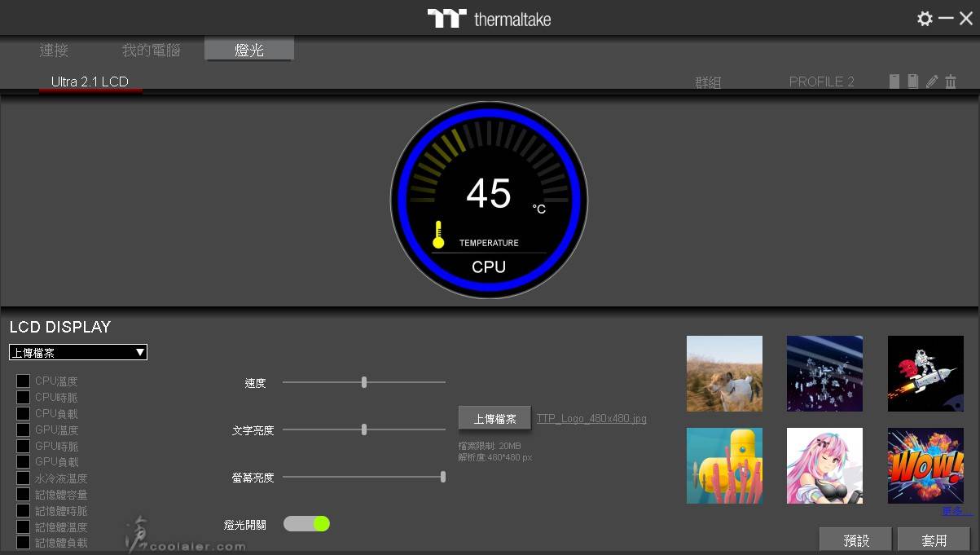
Task: Select the astronaut rocket thumbnail
Action: coord(925,373)
